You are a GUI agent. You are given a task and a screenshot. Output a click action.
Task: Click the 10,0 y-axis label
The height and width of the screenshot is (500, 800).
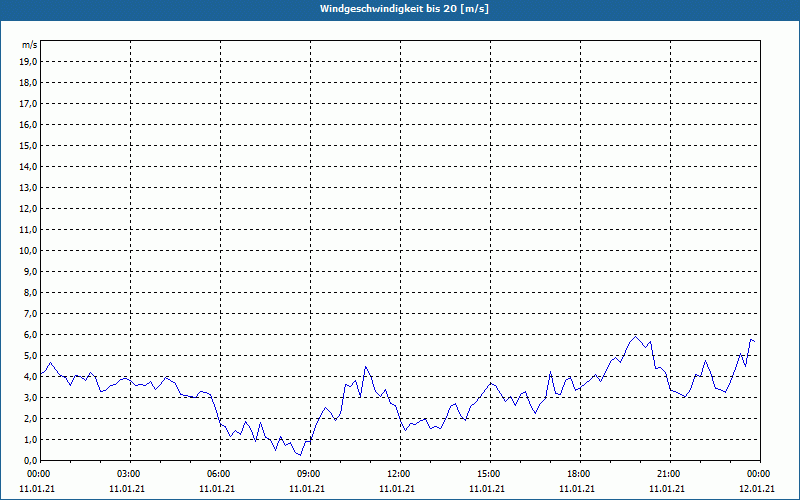pyautogui.click(x=28, y=251)
